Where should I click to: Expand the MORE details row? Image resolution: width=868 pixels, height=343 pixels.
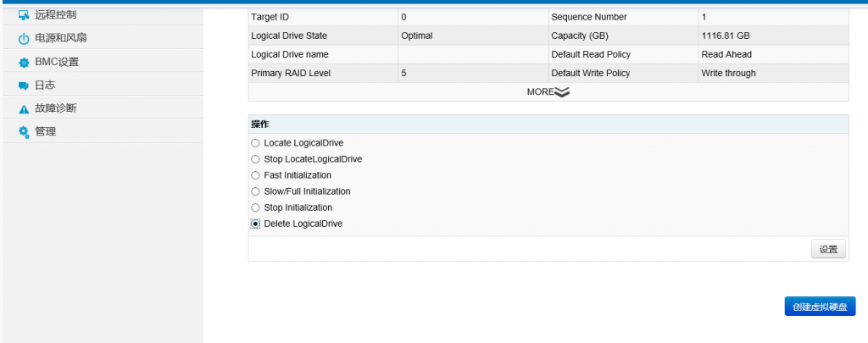(x=548, y=92)
